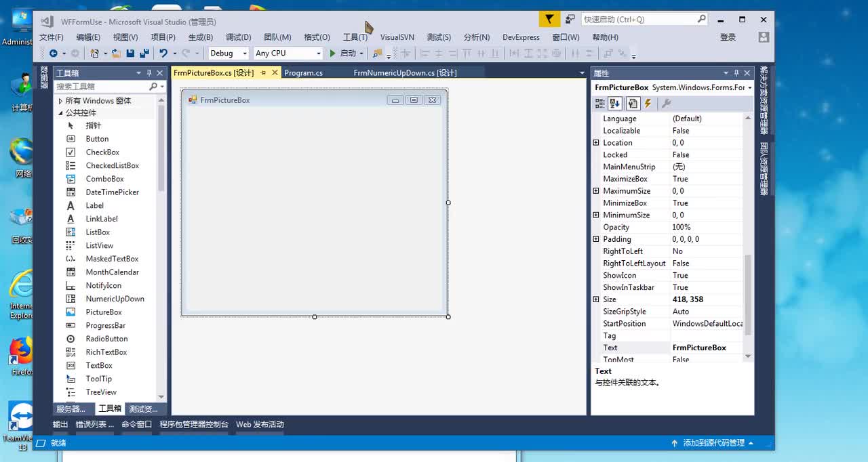The height and width of the screenshot is (462, 868).
Task: Expand the MaximumSize property
Action: pos(596,191)
